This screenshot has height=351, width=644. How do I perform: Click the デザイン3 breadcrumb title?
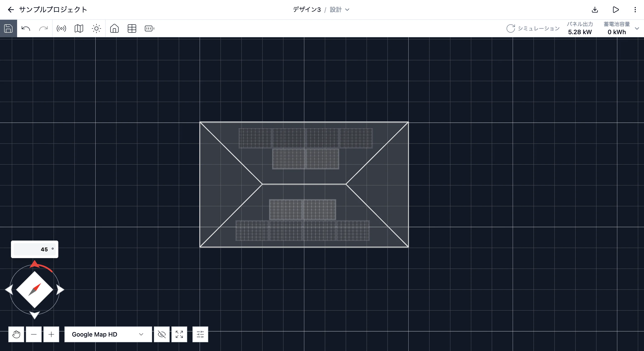(307, 10)
